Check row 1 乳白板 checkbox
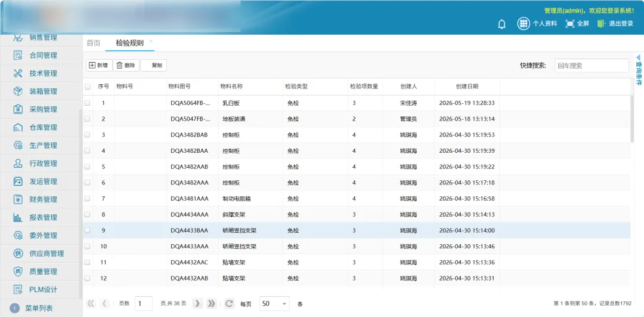 [88, 103]
